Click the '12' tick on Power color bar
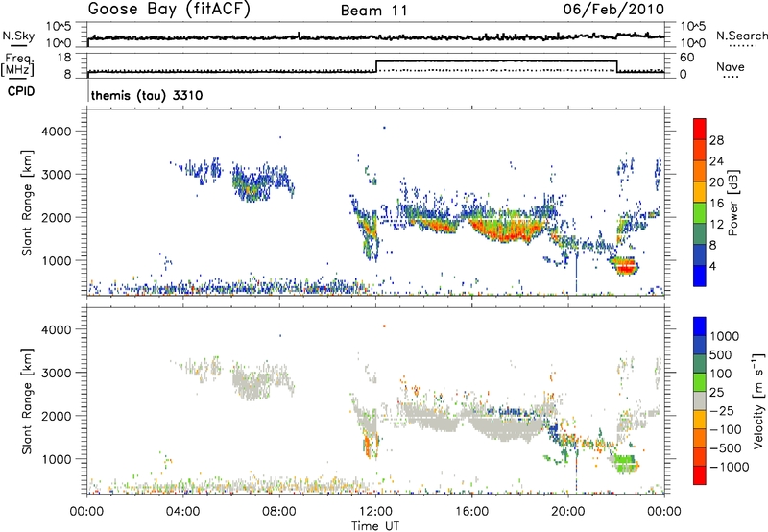The width and height of the screenshot is (768, 532). click(x=716, y=225)
